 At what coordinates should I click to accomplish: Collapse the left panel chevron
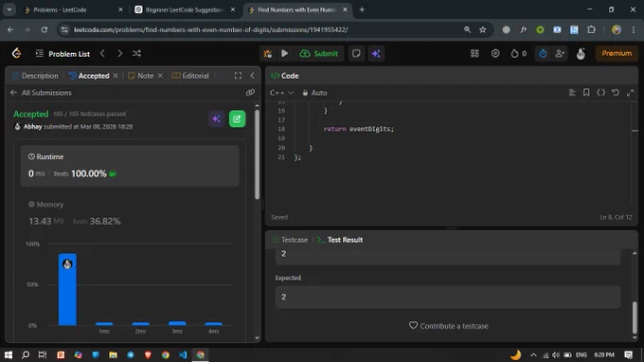tap(252, 76)
